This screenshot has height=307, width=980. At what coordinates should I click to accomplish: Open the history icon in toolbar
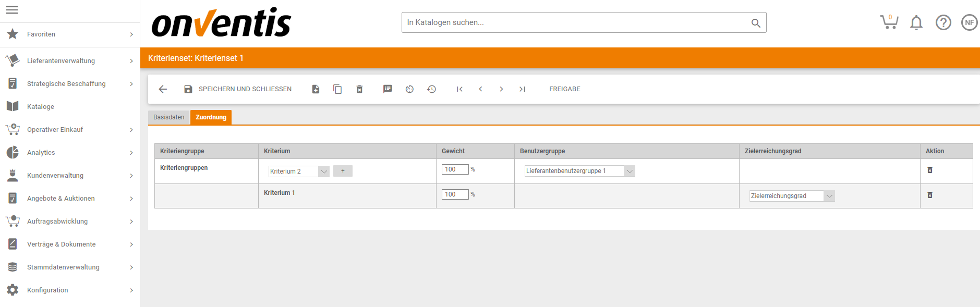[x=431, y=89]
